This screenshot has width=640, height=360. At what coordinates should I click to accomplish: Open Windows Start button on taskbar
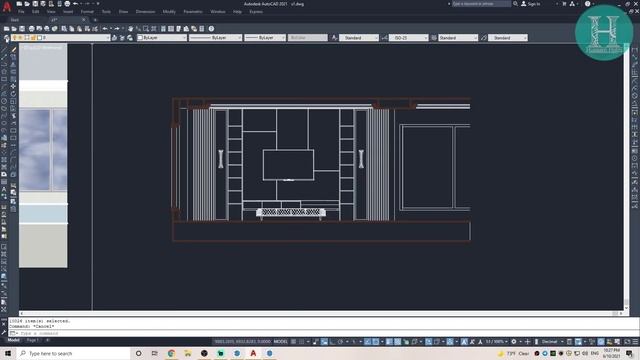[8, 353]
